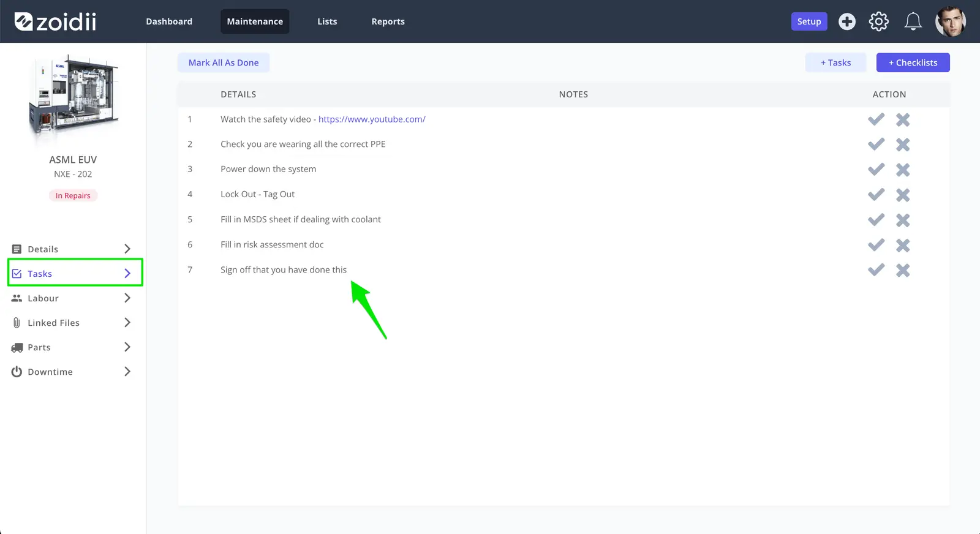The height and width of the screenshot is (534, 980).
Task: Reject the risk assessment doc task
Action: [x=903, y=245]
